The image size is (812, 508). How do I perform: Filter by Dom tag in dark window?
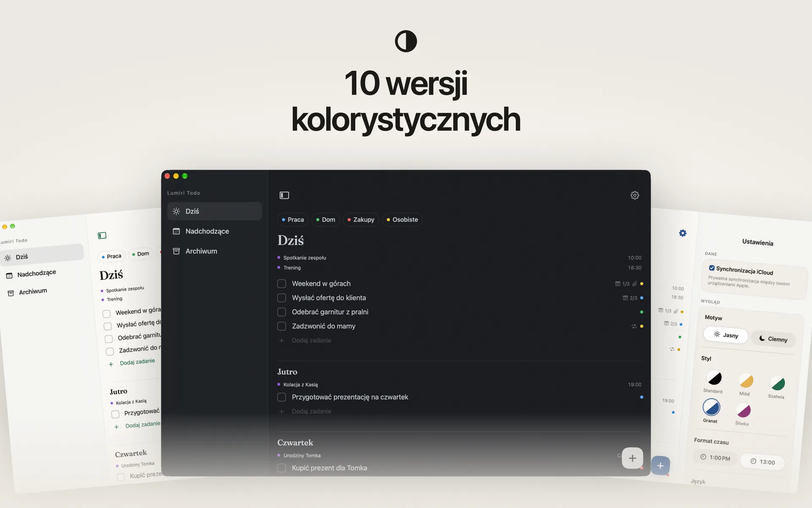click(x=326, y=220)
